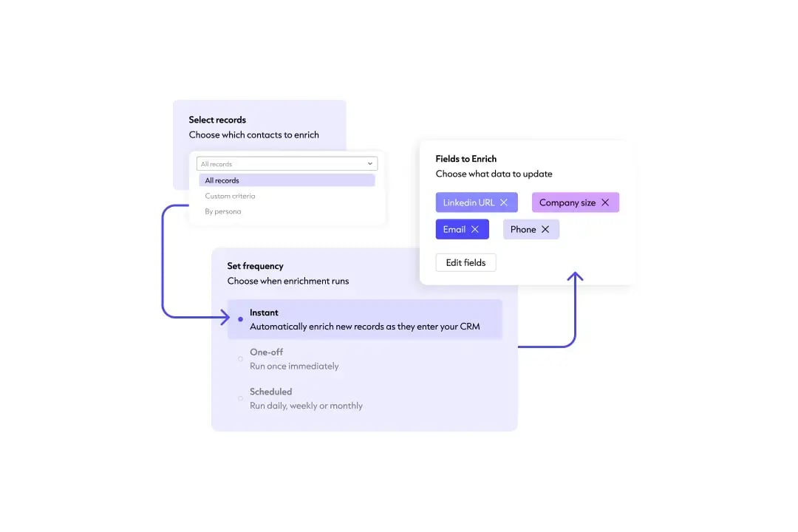The width and height of the screenshot is (798, 532).
Task: Choose Custom criteria from dropdown list
Action: [x=230, y=196]
